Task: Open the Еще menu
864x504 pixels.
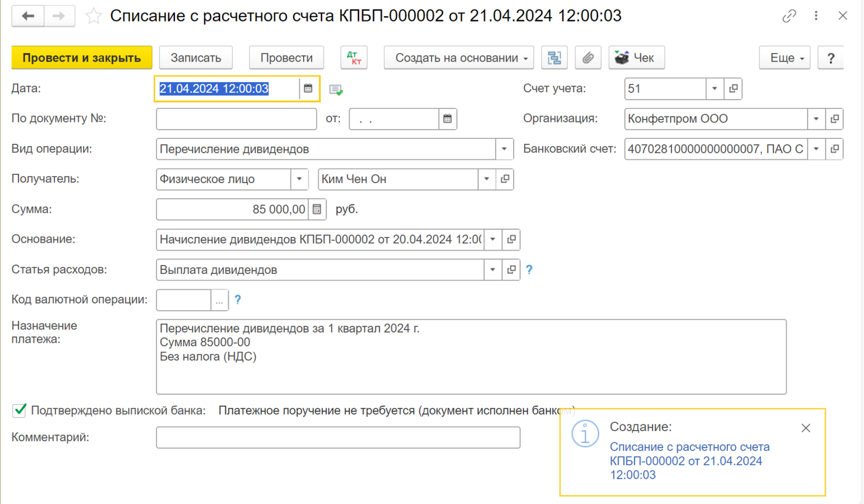Action: (784, 58)
